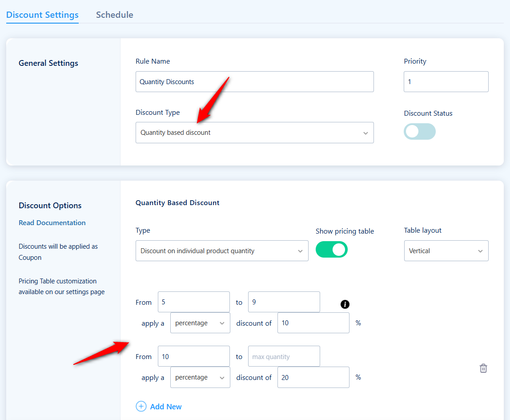Viewport: 510px width, 420px height.
Task: Click the From field containing 5
Action: (x=193, y=302)
